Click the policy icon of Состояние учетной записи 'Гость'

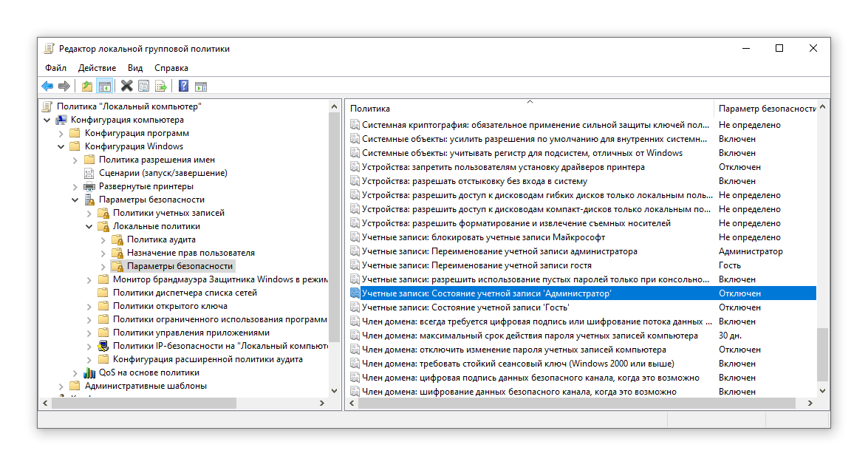tap(355, 307)
